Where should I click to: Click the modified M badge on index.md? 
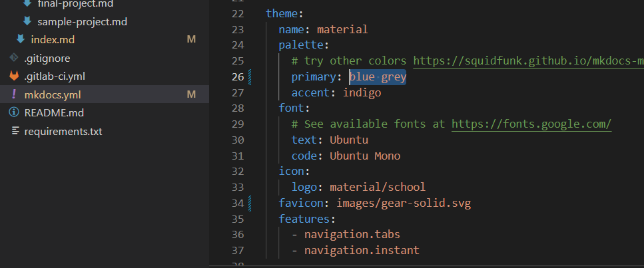click(191, 39)
